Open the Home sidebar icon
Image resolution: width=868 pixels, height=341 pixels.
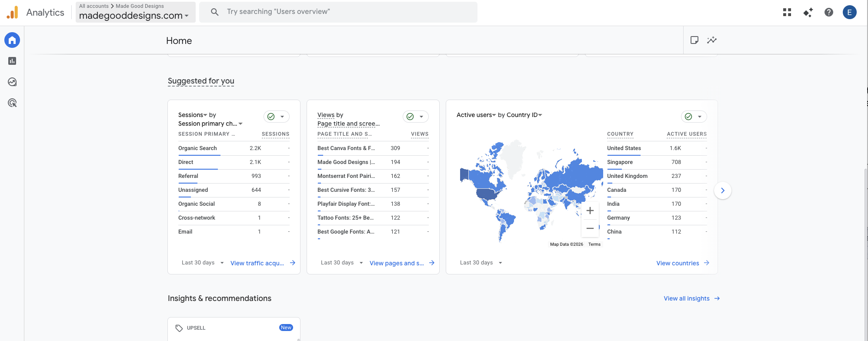(12, 40)
